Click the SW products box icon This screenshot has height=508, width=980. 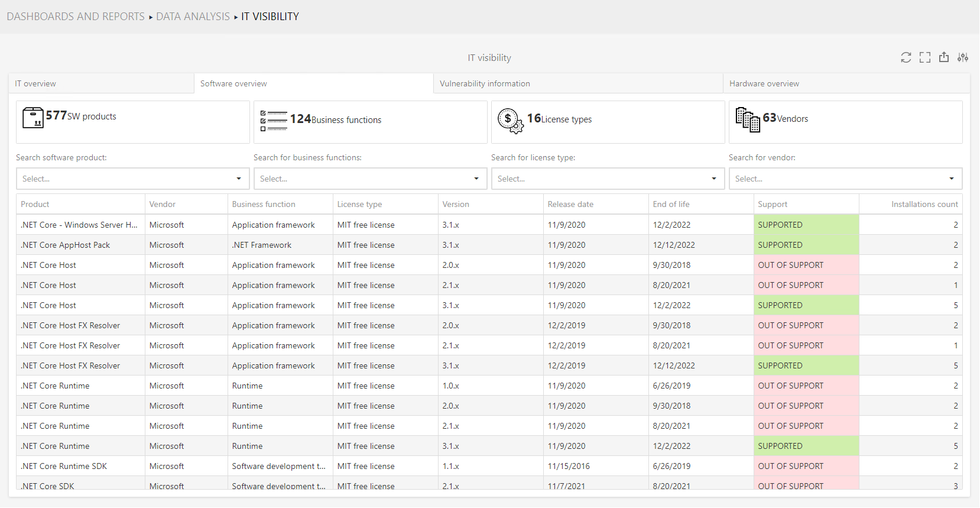click(33, 118)
